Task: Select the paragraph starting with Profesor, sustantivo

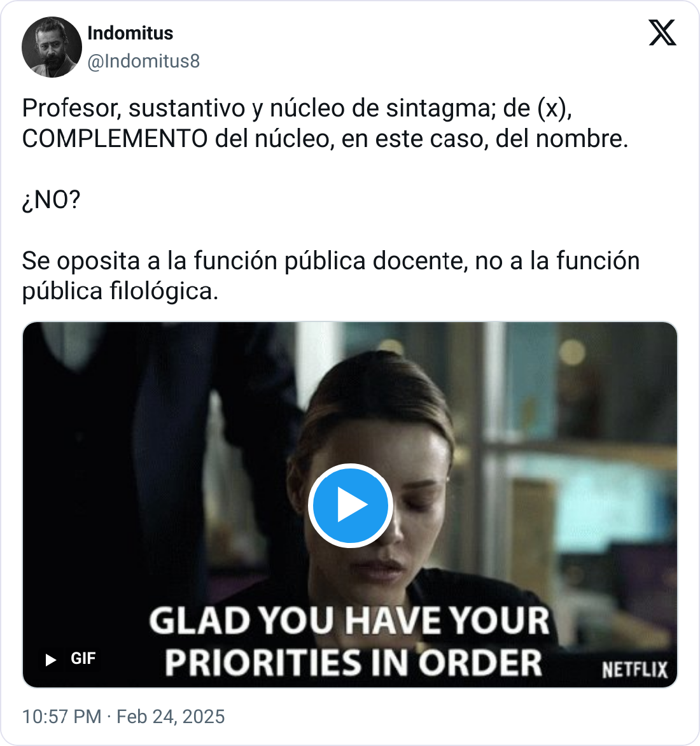Action: click(325, 123)
